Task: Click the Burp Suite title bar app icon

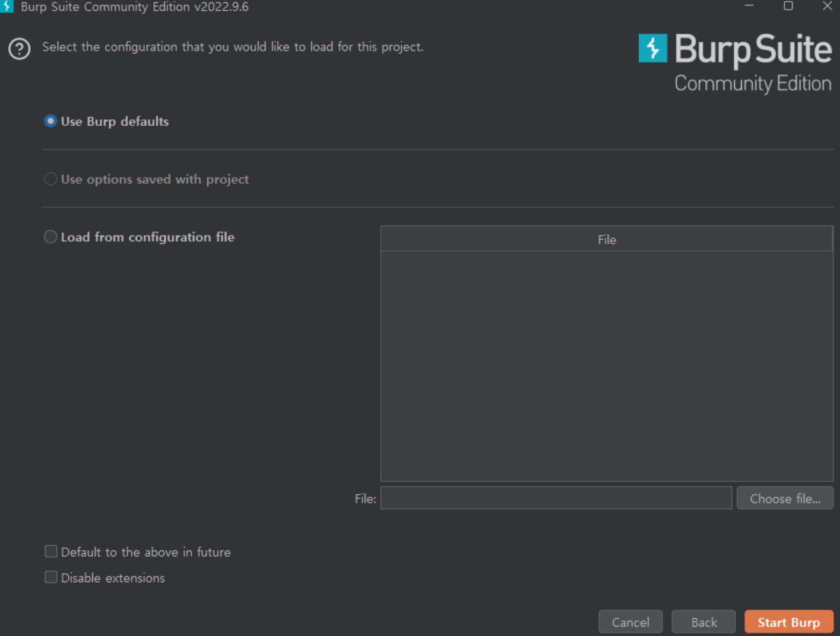Action: coord(7,6)
